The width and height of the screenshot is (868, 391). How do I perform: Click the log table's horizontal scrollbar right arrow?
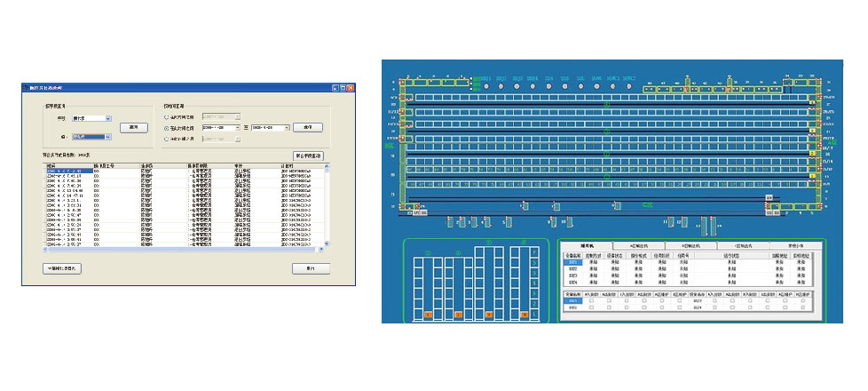(322, 249)
